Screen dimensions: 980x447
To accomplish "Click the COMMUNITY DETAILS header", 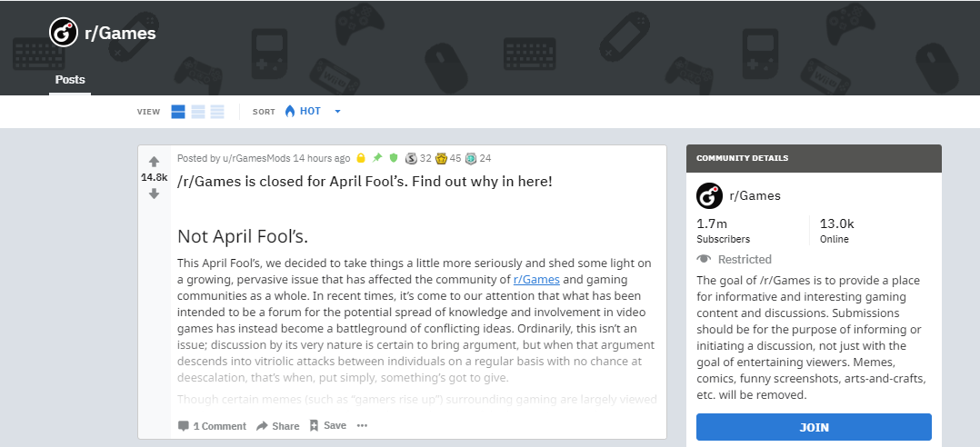I will tap(743, 158).
